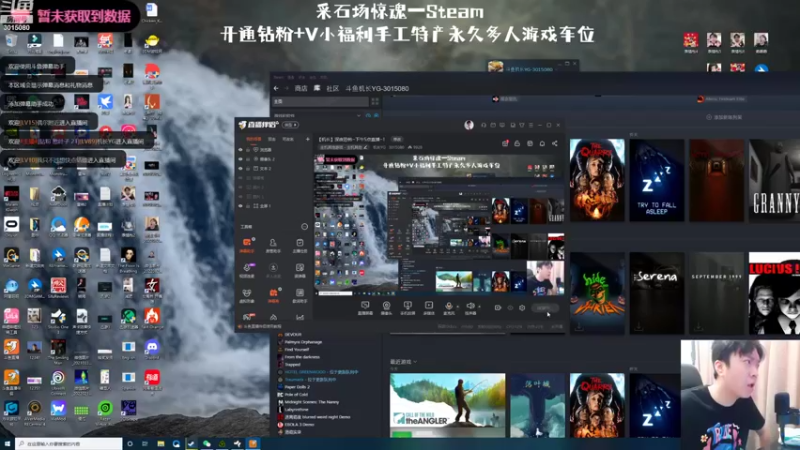Open the notification bell in streaming tool
The width and height of the screenshot is (800, 450).
pos(542,143)
